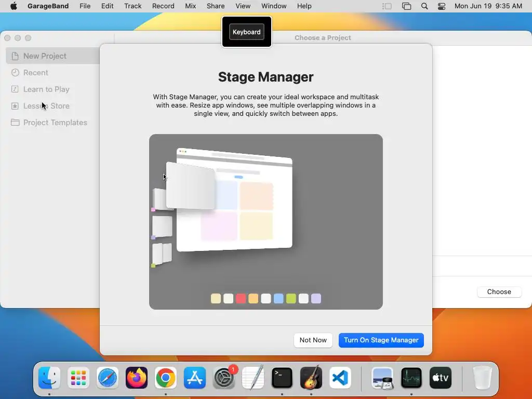Click the date and time in menu bar
Screen dimensions: 532x399
click(x=488, y=6)
